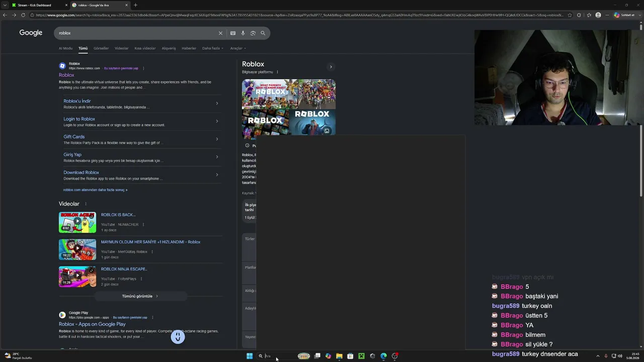Open options for ROBLOX NINJA ESCAPE video
The image size is (644, 362).
(141, 279)
